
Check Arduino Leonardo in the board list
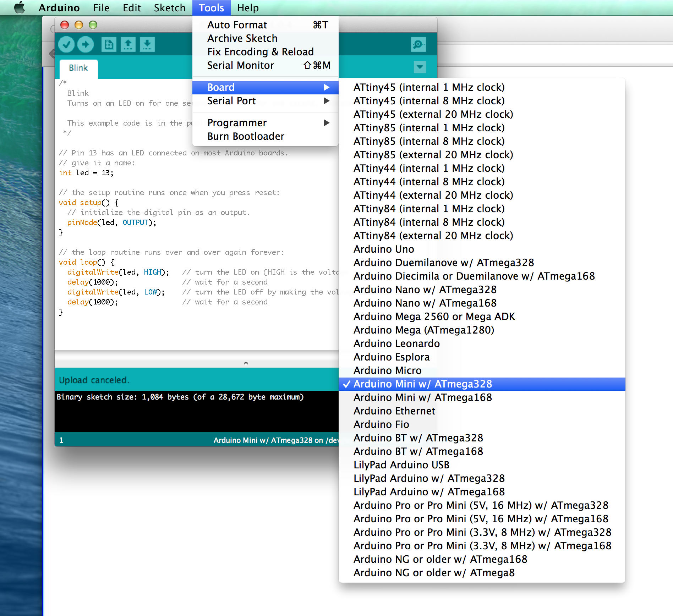[x=396, y=343]
